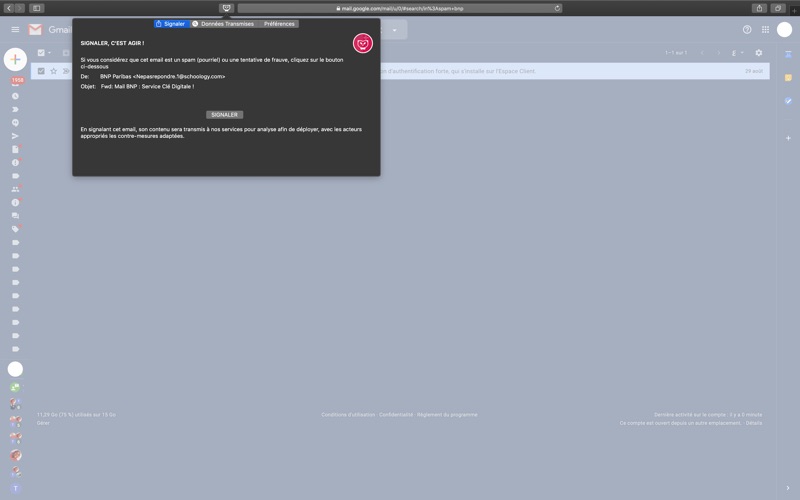800x500 pixels.
Task: Click the '1–1 sur 1' pagination text
Action: coord(676,53)
